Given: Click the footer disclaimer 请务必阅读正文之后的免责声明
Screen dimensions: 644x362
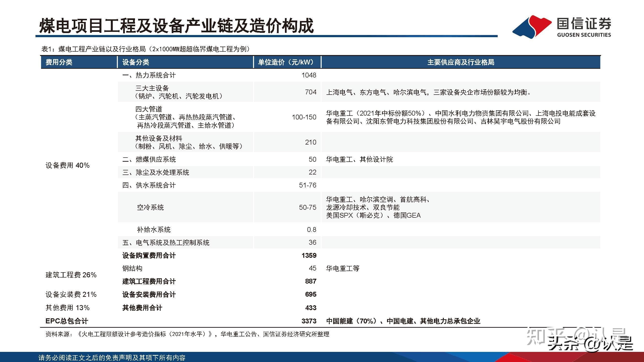Looking at the screenshot, I should (x=112, y=358).
